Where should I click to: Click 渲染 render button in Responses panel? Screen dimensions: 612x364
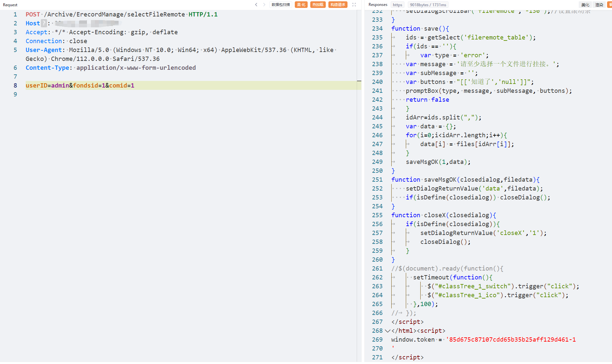coord(599,5)
